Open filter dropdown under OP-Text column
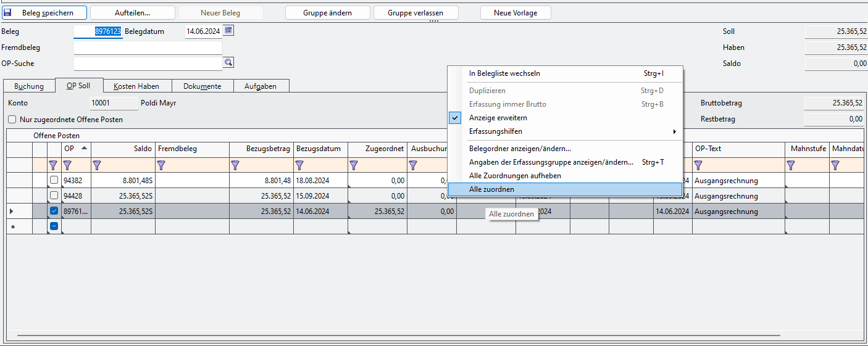 click(x=698, y=165)
